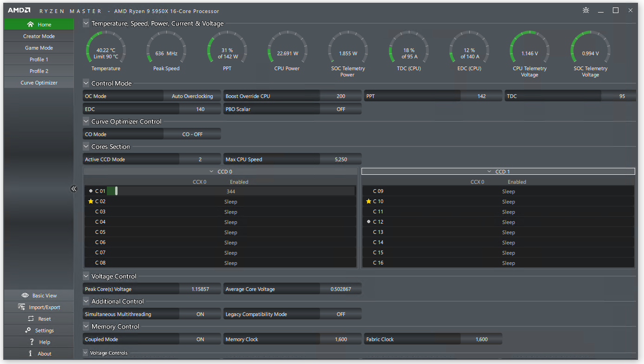Click core C 16 Sleep row

[x=498, y=263]
